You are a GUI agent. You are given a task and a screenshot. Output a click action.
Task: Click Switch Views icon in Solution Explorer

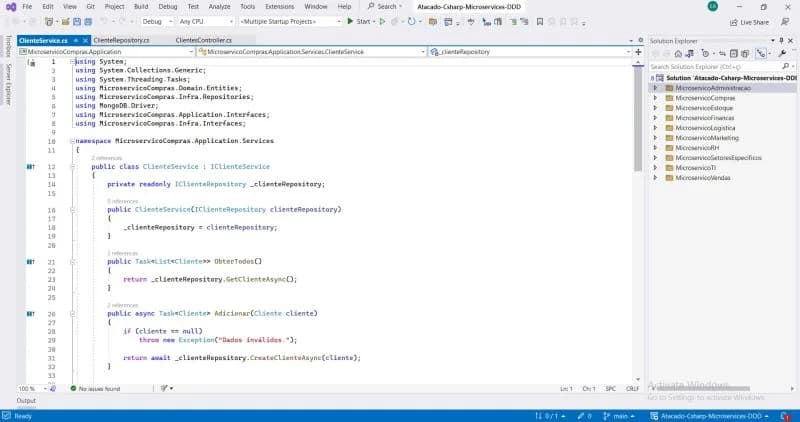[690, 54]
